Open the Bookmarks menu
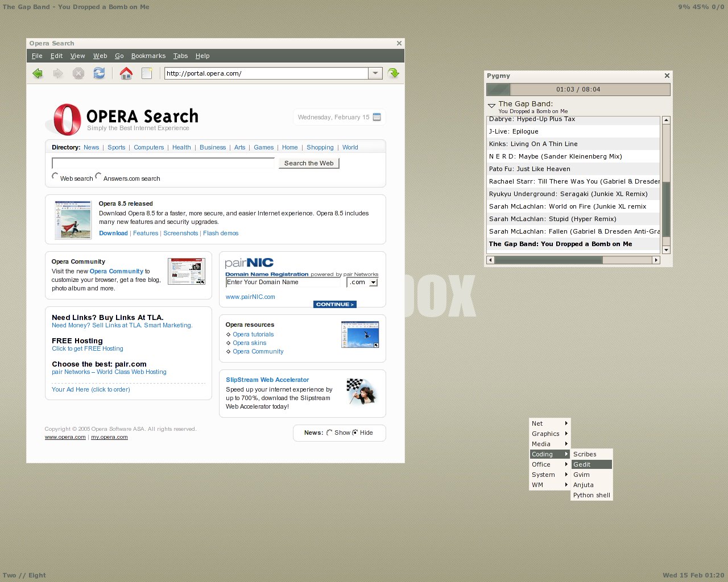728x582 pixels. [x=148, y=56]
